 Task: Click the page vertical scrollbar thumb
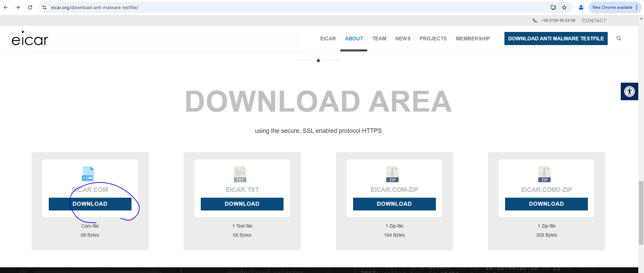coord(641,213)
